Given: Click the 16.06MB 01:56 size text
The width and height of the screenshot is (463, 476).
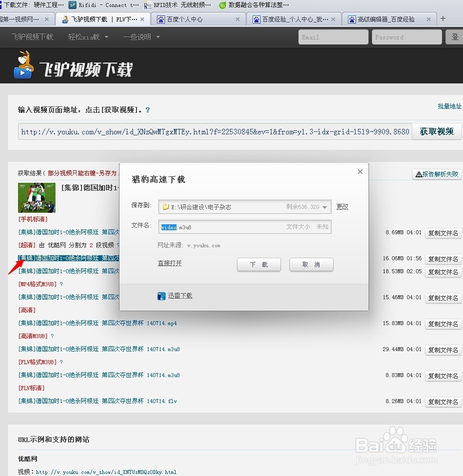Looking at the screenshot, I should (402, 258).
